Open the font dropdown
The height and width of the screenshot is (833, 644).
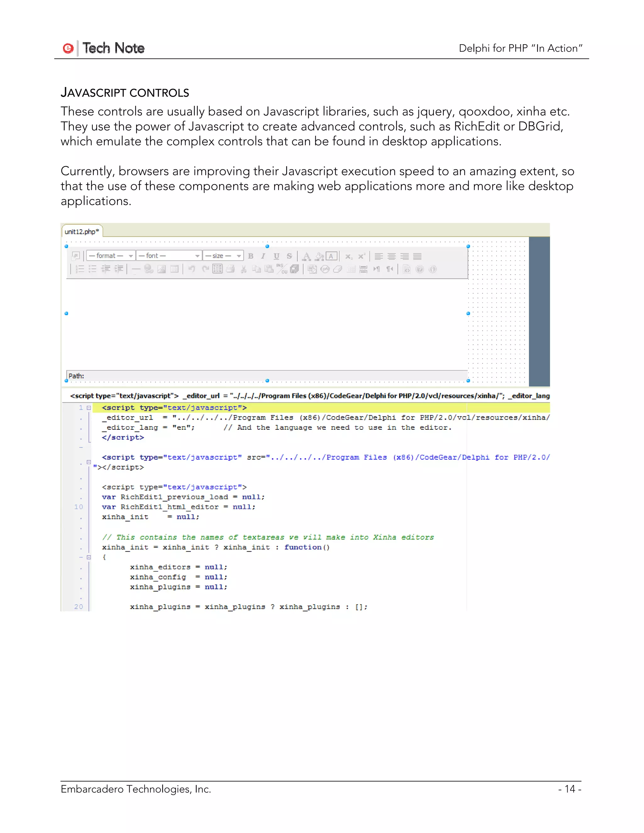click(169, 256)
